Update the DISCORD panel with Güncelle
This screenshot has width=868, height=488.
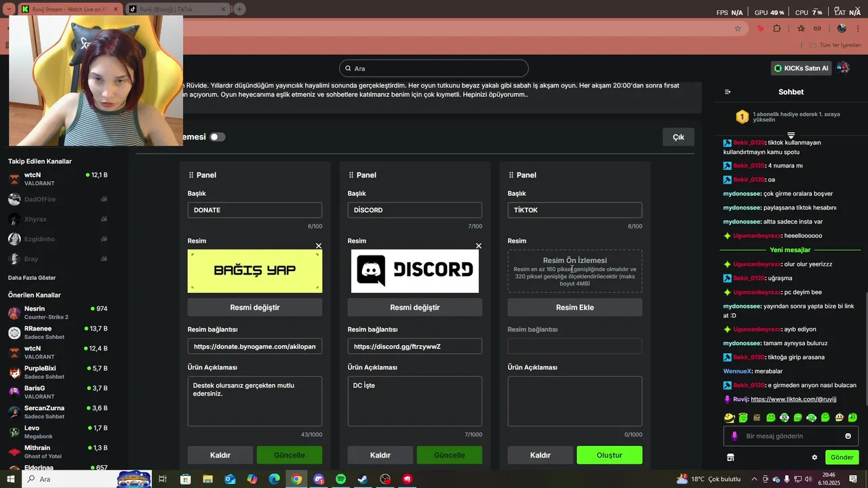450,455
